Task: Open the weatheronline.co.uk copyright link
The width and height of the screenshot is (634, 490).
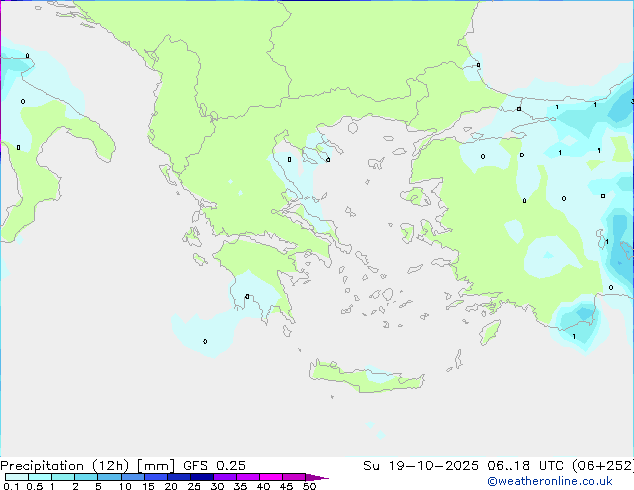Action: coord(550,481)
